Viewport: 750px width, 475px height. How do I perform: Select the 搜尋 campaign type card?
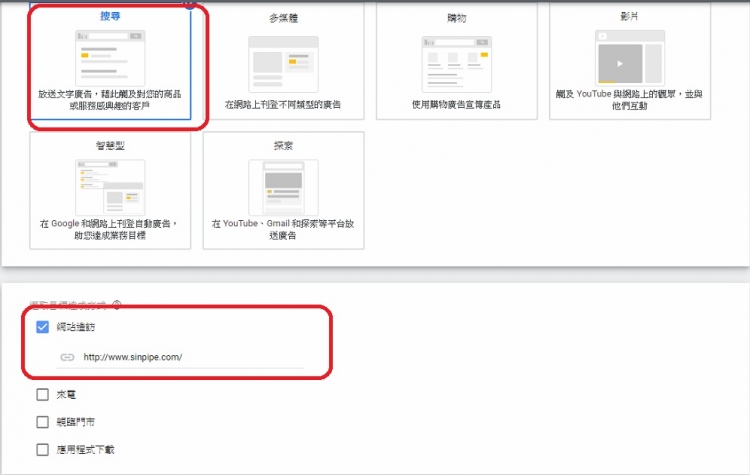click(110, 61)
